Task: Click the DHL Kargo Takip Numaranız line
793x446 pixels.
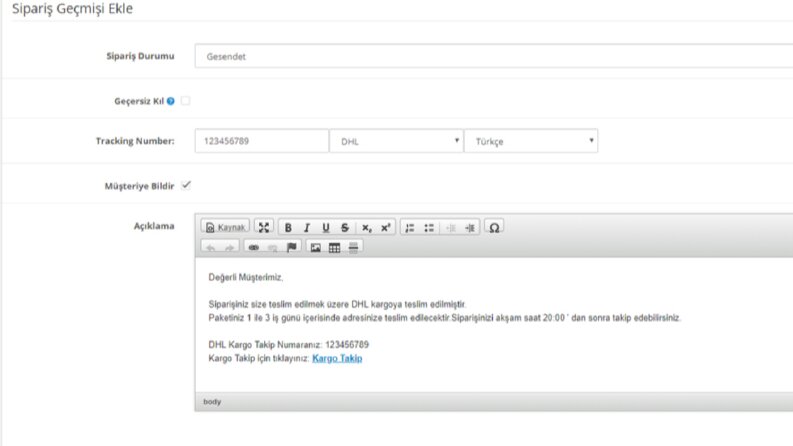Action: [x=288, y=345]
